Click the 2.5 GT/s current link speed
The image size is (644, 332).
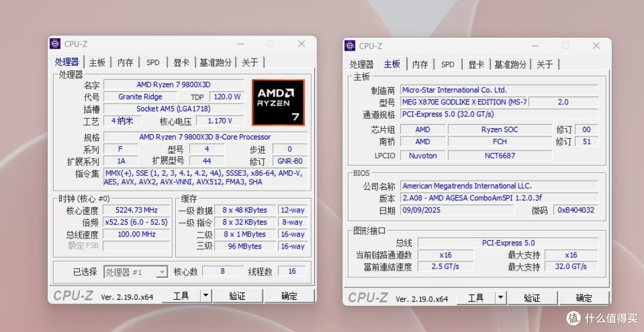(x=445, y=266)
